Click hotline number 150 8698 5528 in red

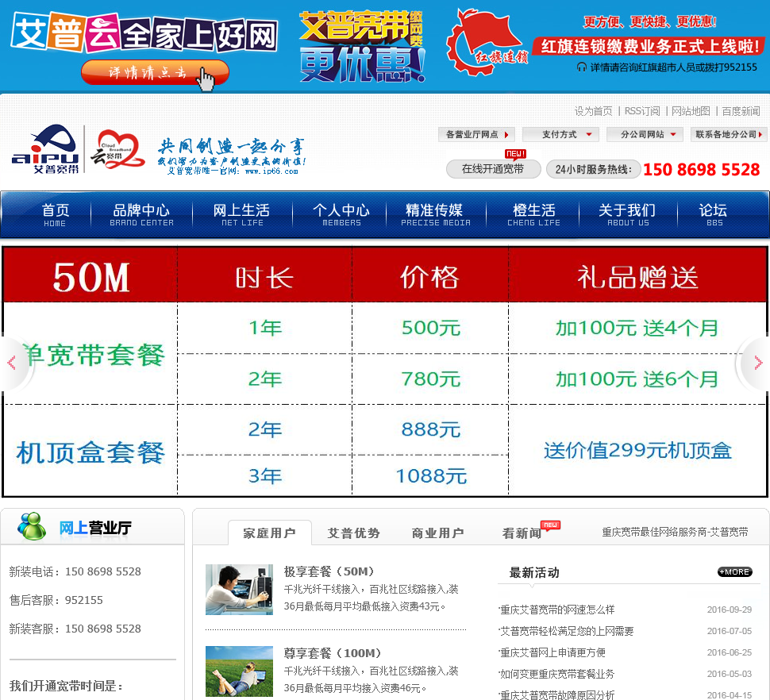coord(701,170)
